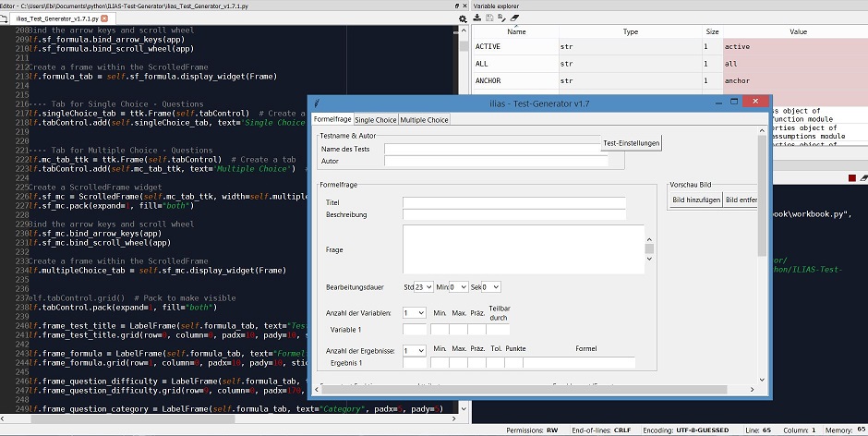
Task: Click into Frage text area
Action: (x=524, y=249)
